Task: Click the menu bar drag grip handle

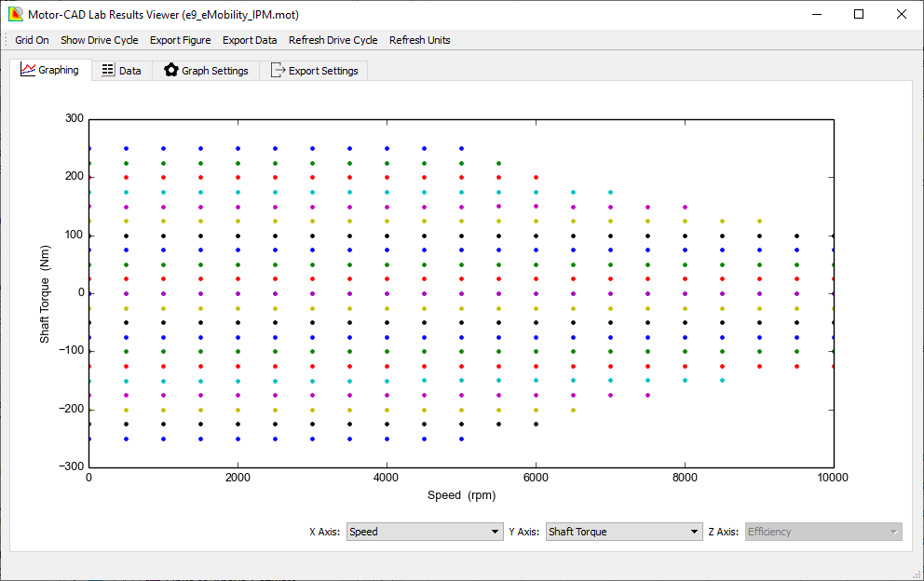Action: coord(6,40)
